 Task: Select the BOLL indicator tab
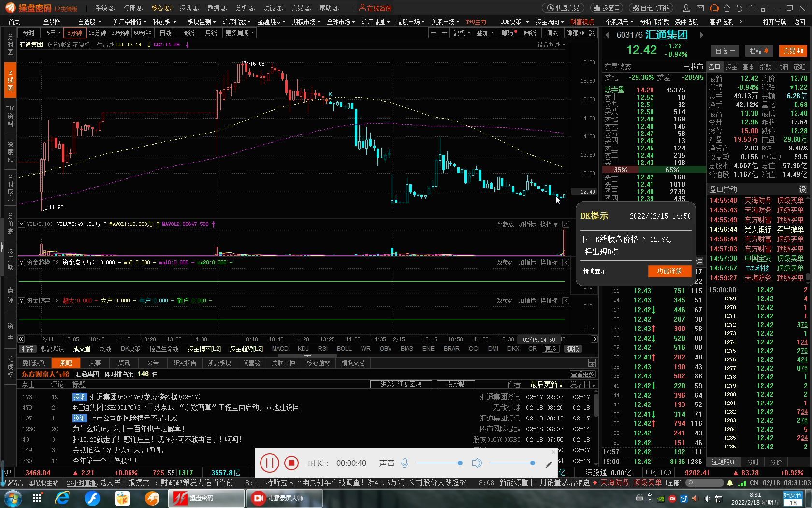click(344, 349)
